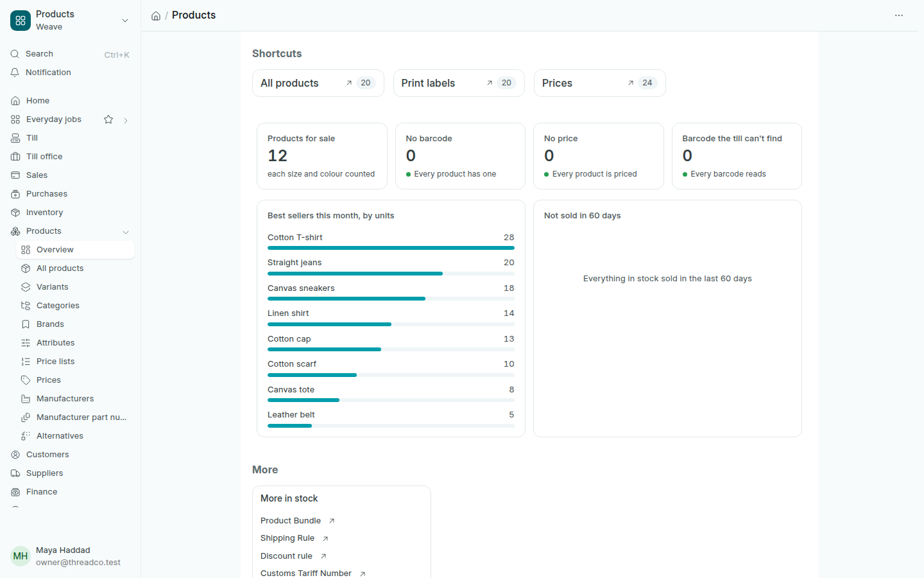
Task: Click the Brands bookmark icon
Action: click(x=26, y=324)
